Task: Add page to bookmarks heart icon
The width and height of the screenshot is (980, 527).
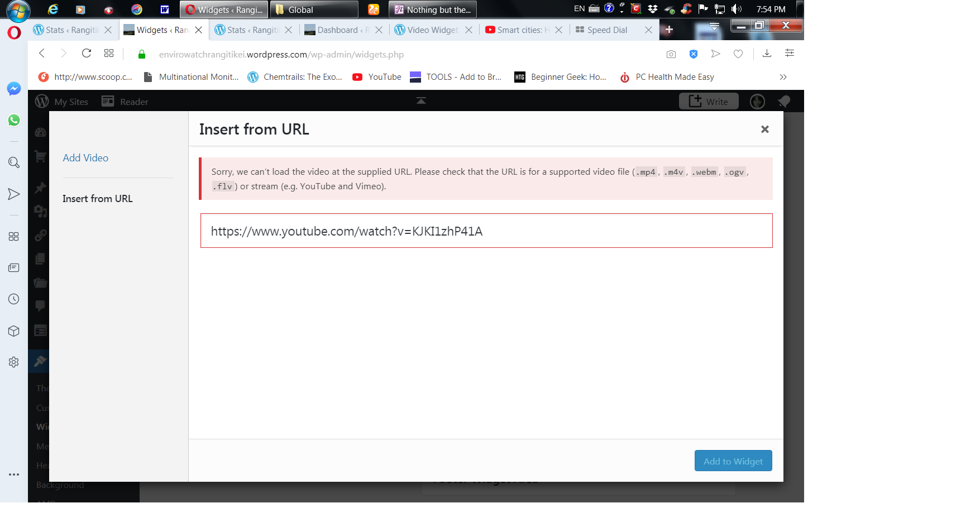Action: [x=738, y=54]
